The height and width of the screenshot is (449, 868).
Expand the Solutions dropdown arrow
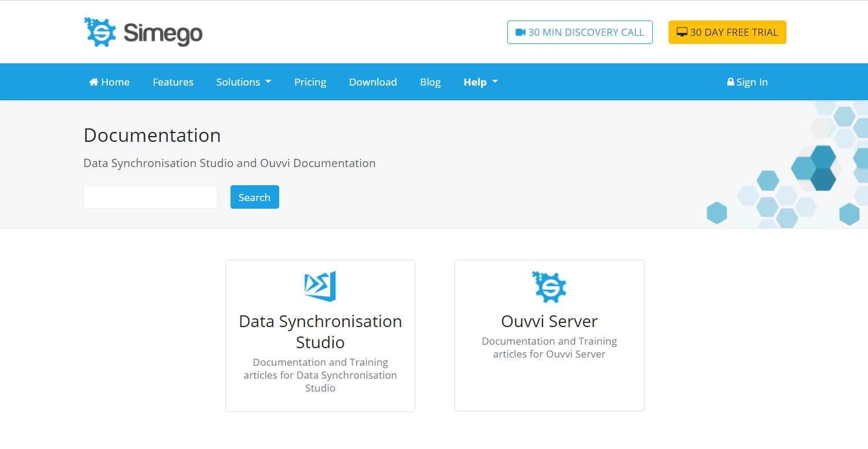tap(268, 82)
